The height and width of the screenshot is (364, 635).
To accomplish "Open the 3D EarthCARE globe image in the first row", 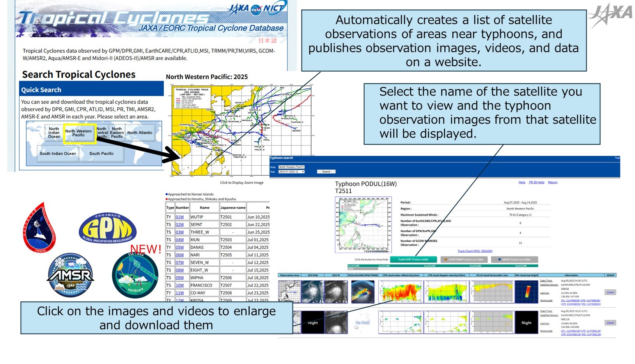I will [x=363, y=292].
